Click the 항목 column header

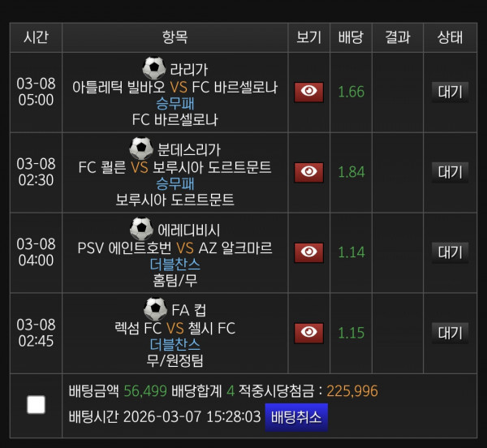click(x=175, y=37)
